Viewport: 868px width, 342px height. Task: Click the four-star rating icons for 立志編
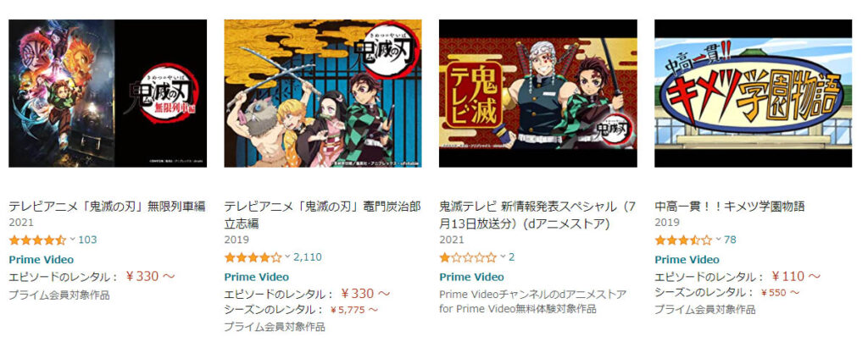253,256
